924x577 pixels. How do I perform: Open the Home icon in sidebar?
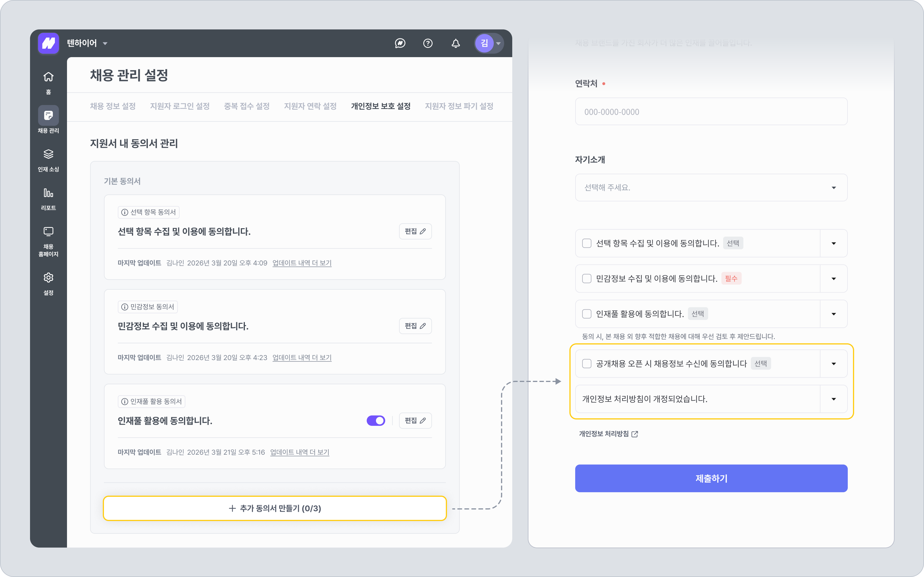click(48, 77)
